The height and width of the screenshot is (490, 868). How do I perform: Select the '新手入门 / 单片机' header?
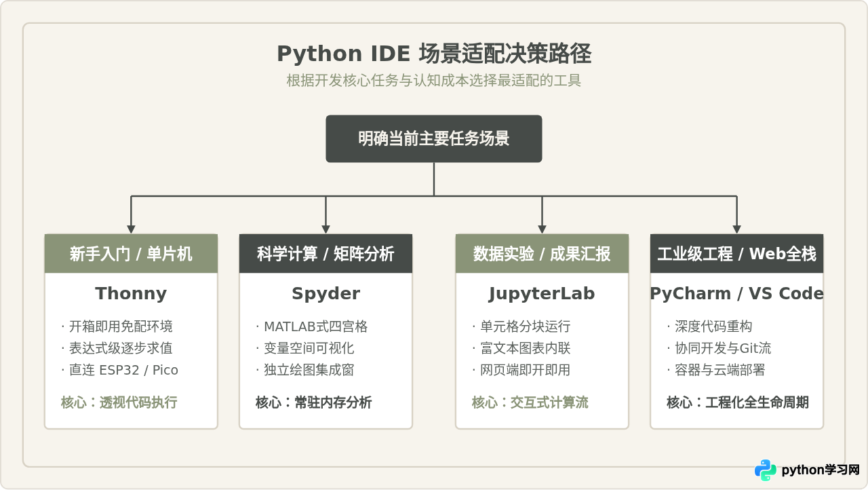(x=131, y=254)
